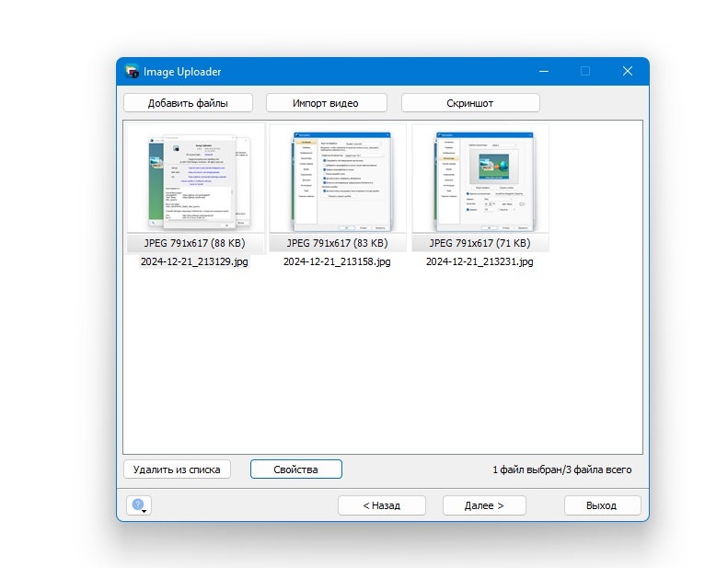
Task: Open Свойства of the selected file
Action: coord(296,469)
